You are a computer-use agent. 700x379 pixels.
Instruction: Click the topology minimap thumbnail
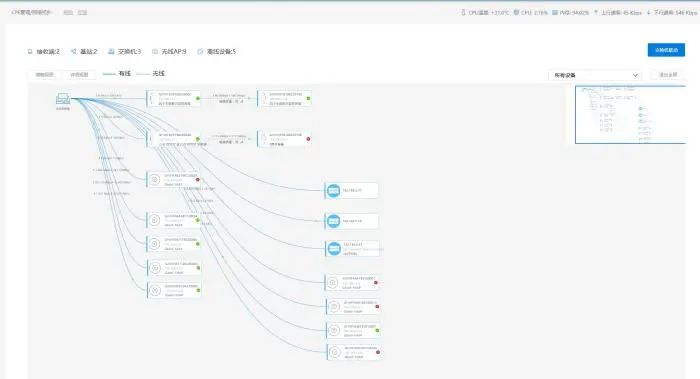[x=630, y=115]
